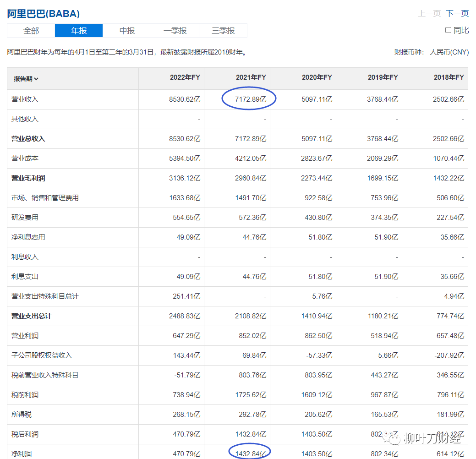Select the 营业支出总计 row label
476x459 pixels.
32,316
